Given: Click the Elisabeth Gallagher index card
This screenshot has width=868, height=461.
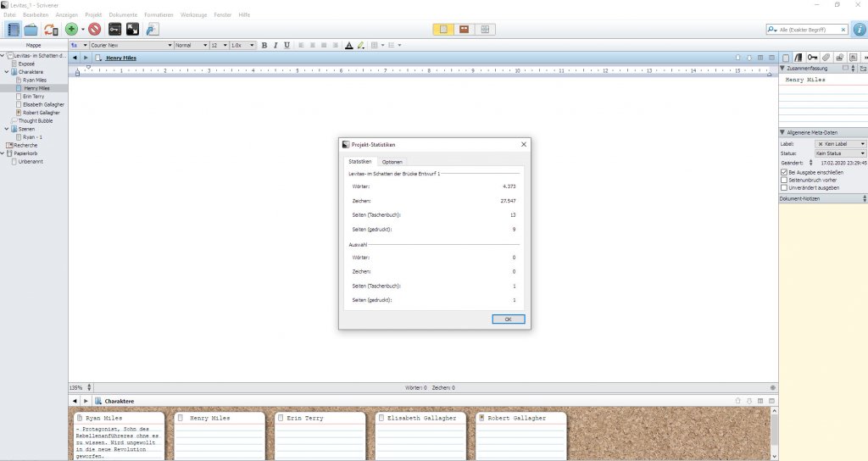Looking at the screenshot, I should pos(420,436).
